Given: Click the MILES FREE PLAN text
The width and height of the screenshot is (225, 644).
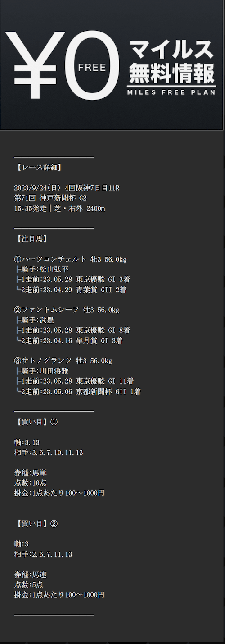Looking at the screenshot, I should (x=171, y=92).
